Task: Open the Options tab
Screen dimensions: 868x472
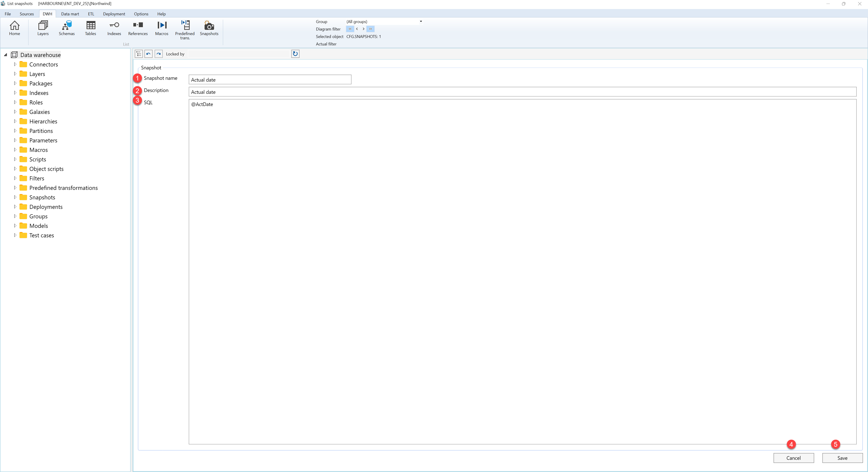Action: 141,14
